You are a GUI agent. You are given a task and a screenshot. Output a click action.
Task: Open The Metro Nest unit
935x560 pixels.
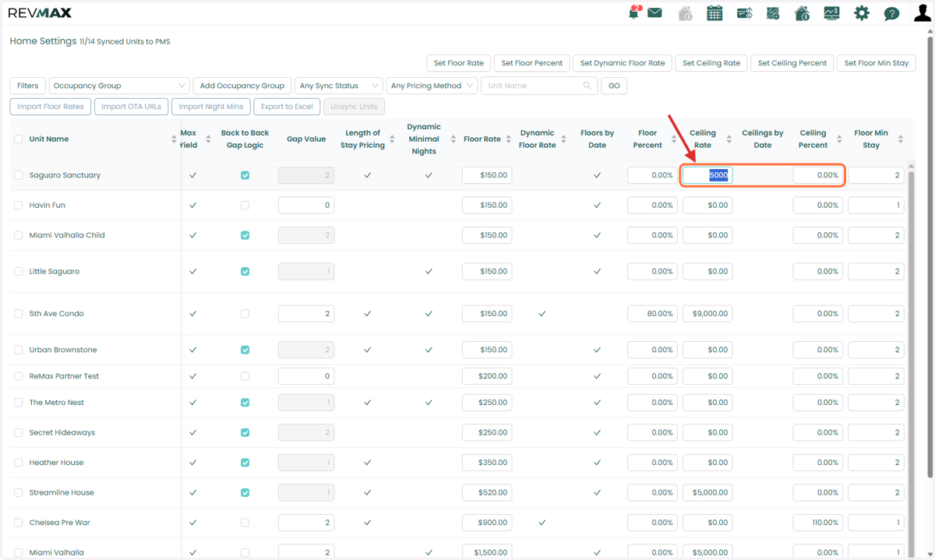pos(57,403)
